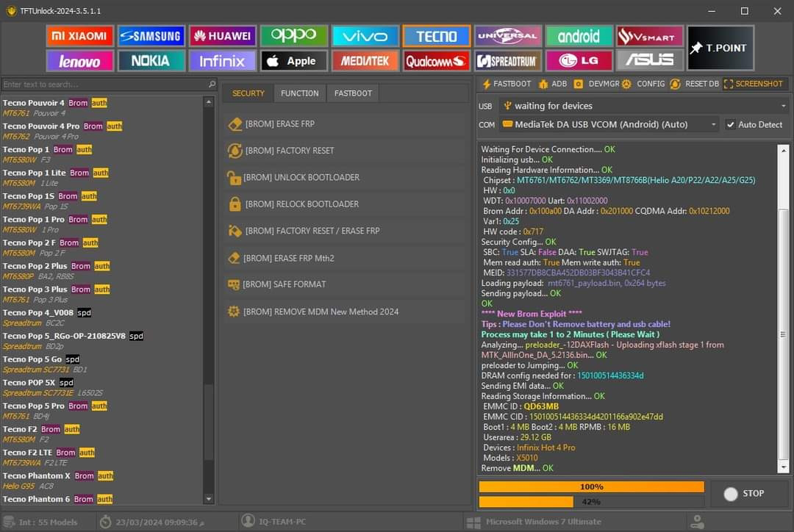Open the Android tools tile

[579, 36]
